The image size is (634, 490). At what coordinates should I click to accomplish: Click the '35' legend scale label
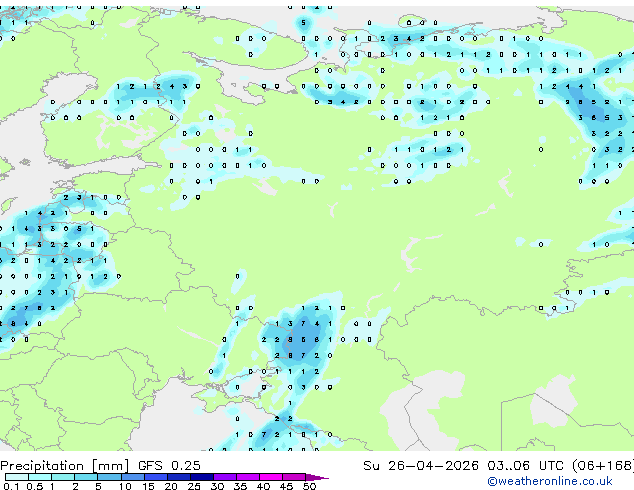(241, 486)
